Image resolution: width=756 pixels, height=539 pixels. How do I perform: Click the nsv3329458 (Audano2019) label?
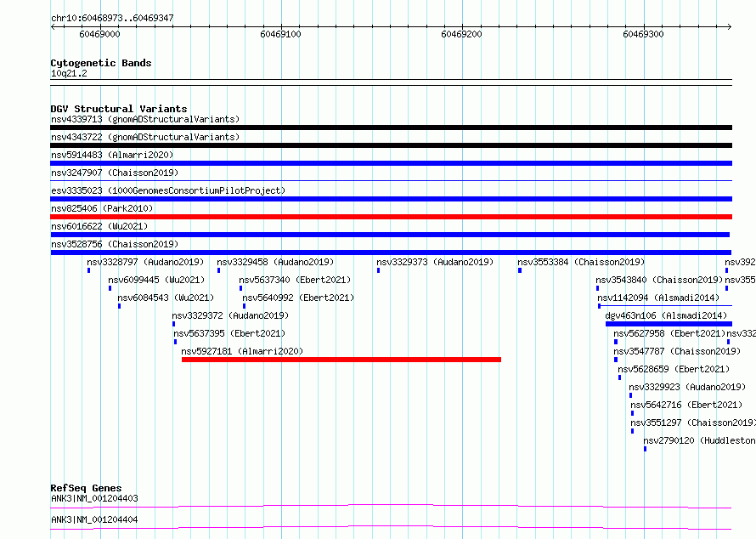coord(275,262)
